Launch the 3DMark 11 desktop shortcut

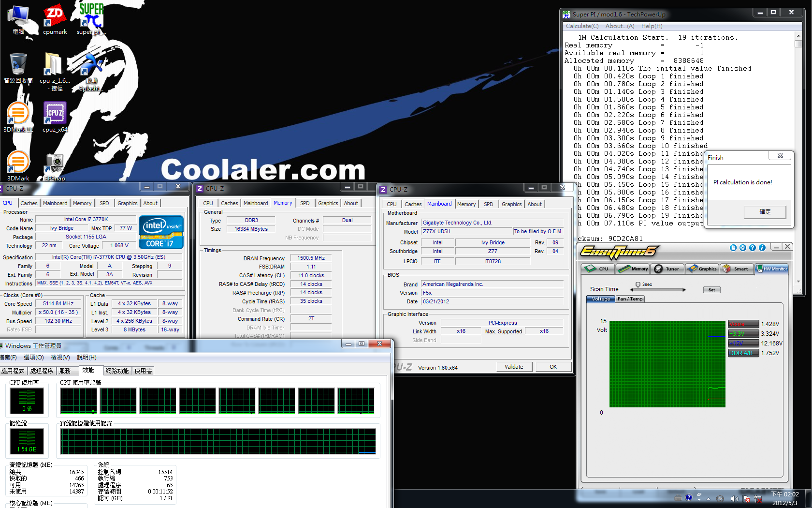point(18,117)
